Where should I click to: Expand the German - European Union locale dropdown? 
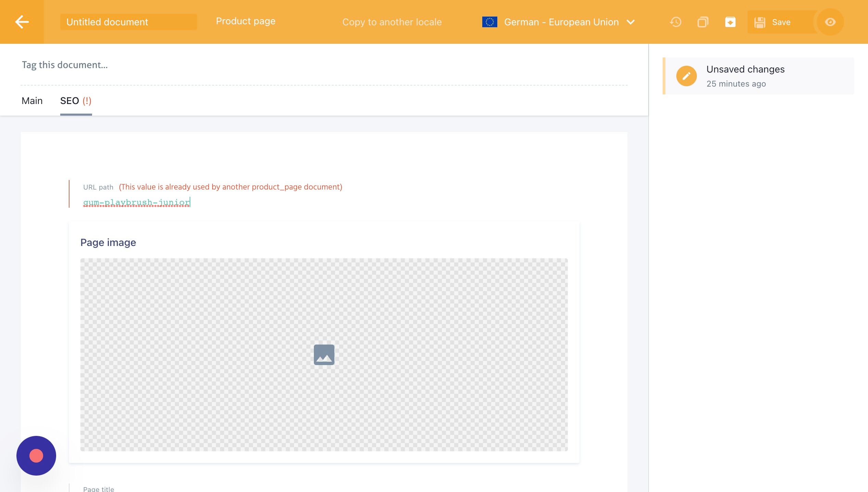[561, 22]
